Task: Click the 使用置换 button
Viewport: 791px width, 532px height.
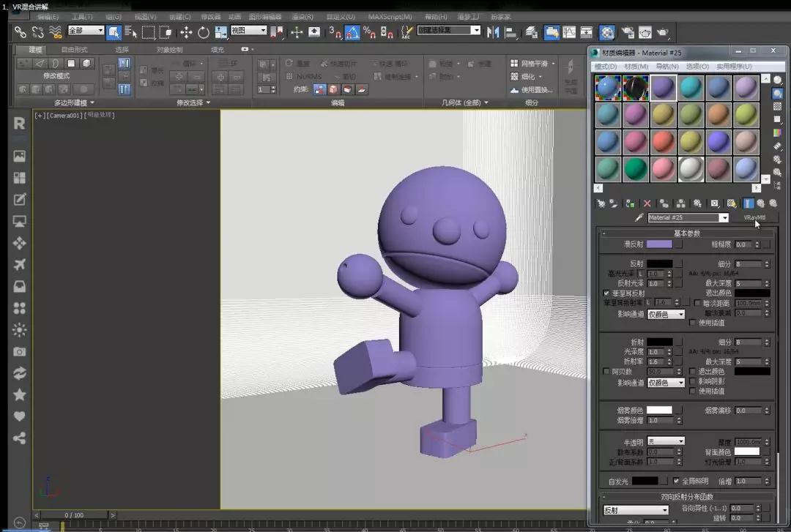Action: [531, 90]
